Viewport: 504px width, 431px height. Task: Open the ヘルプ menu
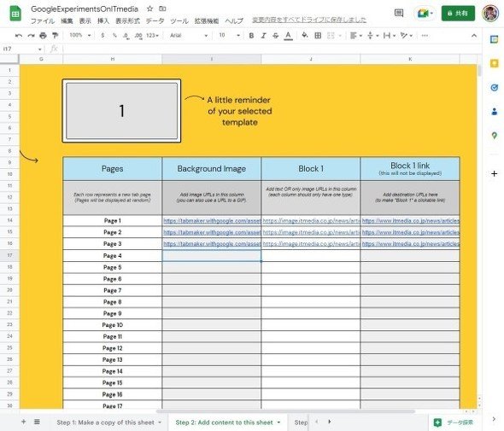[x=234, y=20]
